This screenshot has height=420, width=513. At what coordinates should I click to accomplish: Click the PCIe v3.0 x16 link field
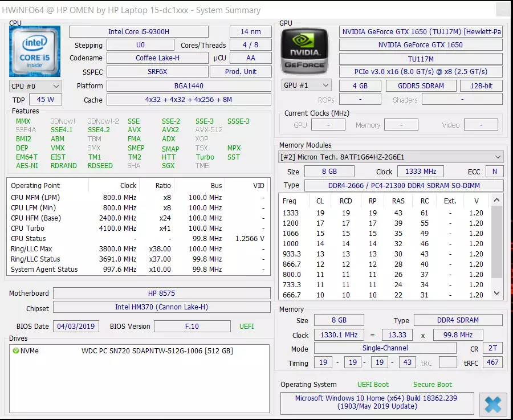421,72
